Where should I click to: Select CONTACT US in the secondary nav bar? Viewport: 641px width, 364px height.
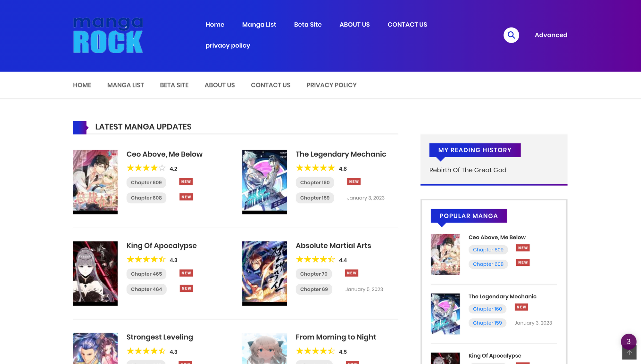[x=271, y=85]
